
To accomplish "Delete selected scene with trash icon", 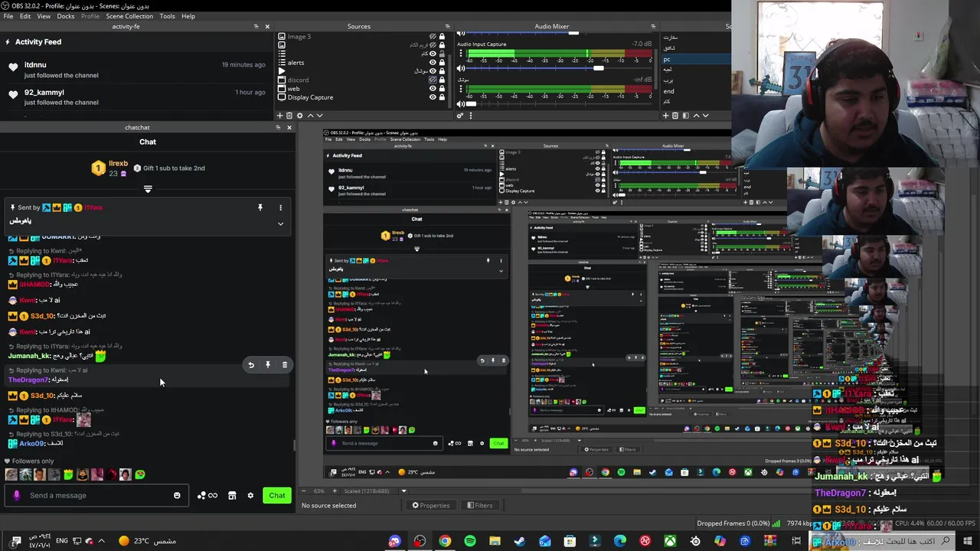I will coord(675,116).
